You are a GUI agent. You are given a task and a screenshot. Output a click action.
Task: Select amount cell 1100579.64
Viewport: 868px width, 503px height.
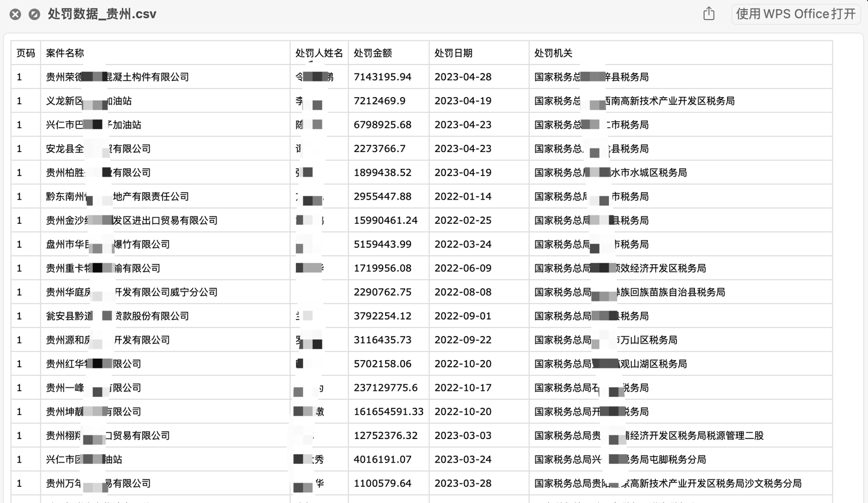tap(389, 483)
